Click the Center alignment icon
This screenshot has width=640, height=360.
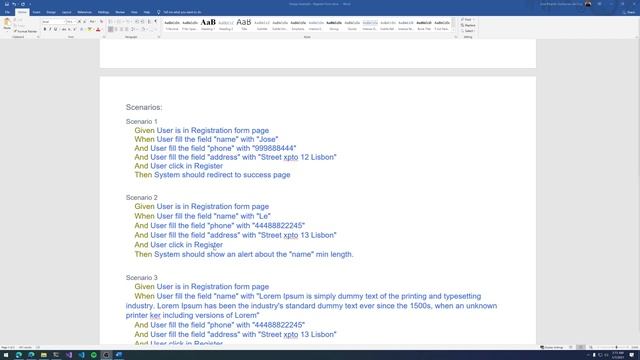click(116, 29)
